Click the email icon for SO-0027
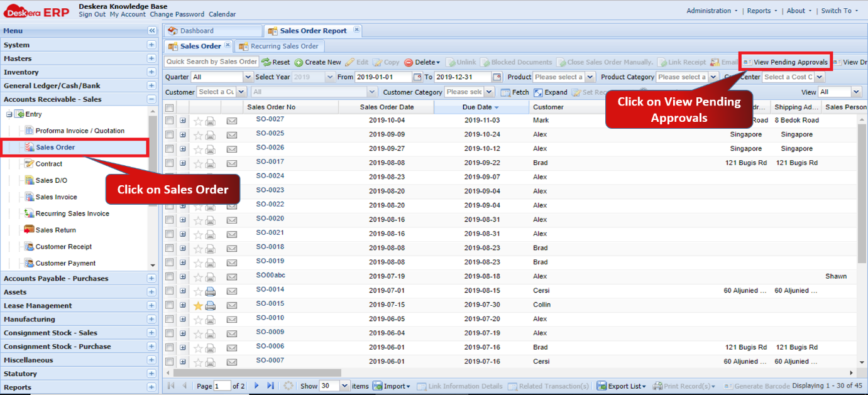This screenshot has width=868, height=395. point(232,121)
